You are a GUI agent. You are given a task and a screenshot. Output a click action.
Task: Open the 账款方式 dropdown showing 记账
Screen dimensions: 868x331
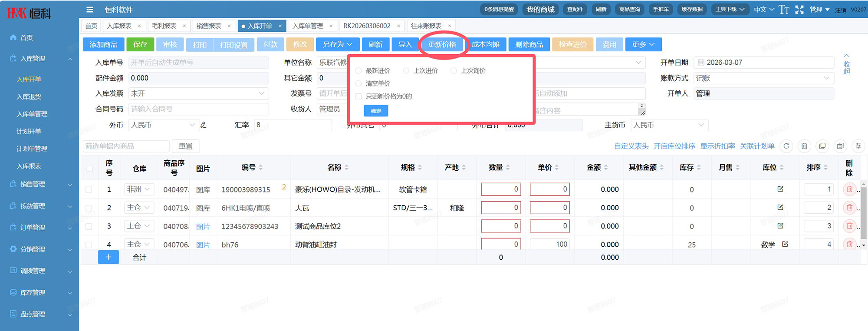point(763,78)
